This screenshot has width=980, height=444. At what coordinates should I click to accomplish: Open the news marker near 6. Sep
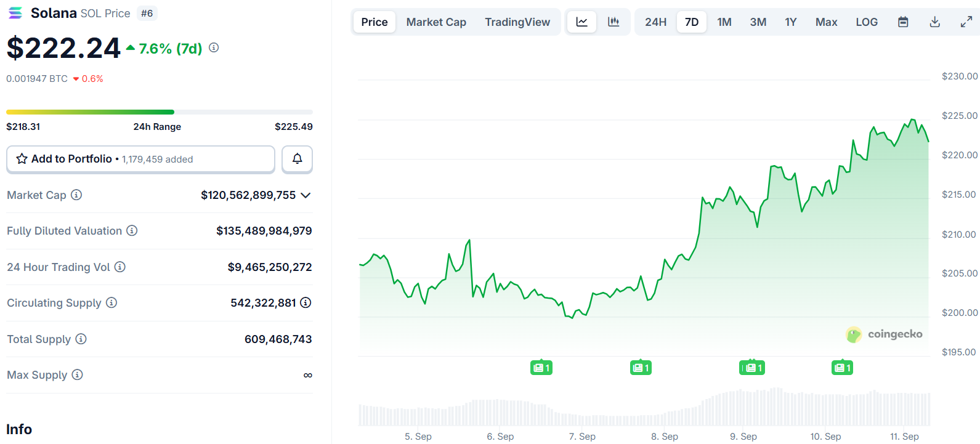tap(541, 368)
